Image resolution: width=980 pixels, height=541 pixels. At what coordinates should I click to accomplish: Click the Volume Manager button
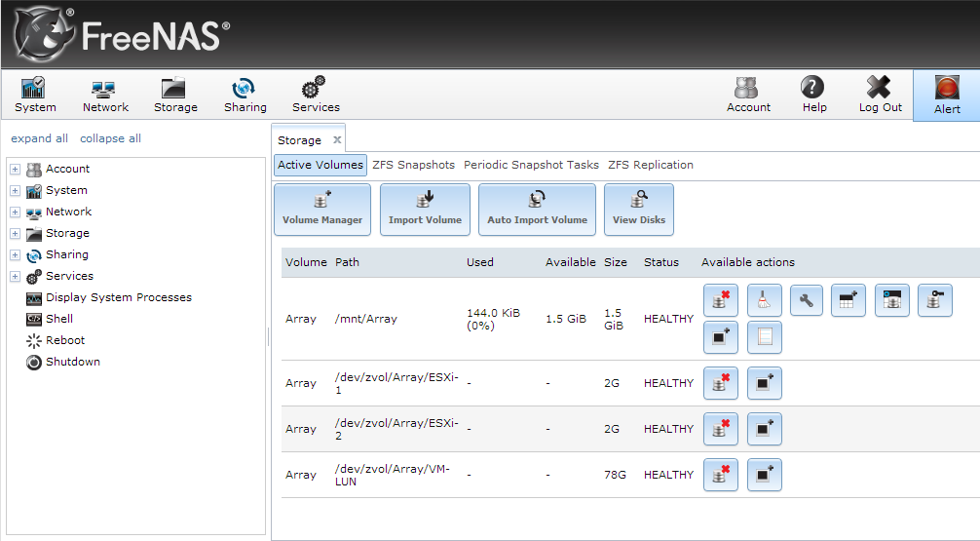pyautogui.click(x=321, y=210)
